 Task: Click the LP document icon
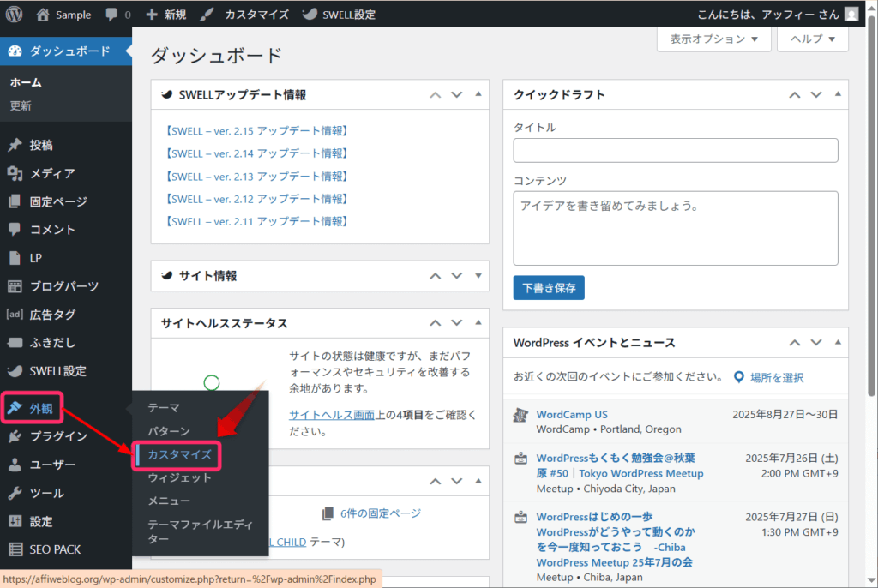pyautogui.click(x=15, y=258)
